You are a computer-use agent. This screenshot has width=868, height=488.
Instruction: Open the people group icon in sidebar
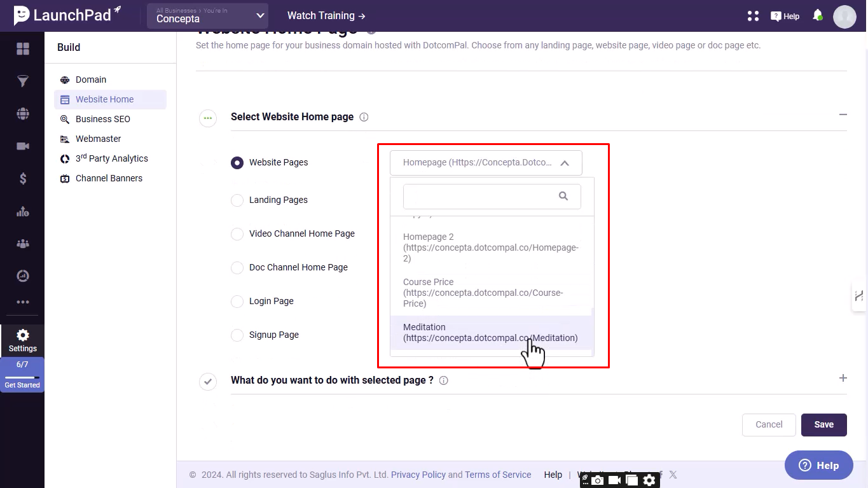[23, 244]
